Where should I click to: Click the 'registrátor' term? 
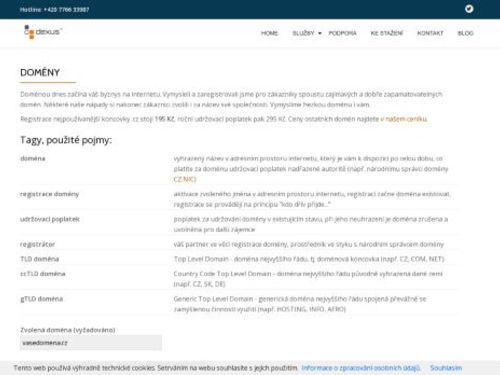pyautogui.click(x=37, y=244)
